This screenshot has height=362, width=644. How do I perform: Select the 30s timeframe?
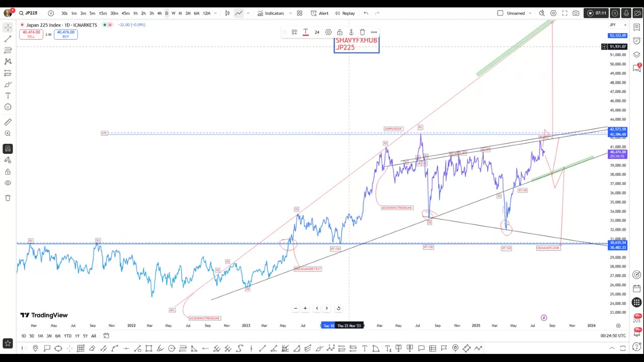click(64, 13)
